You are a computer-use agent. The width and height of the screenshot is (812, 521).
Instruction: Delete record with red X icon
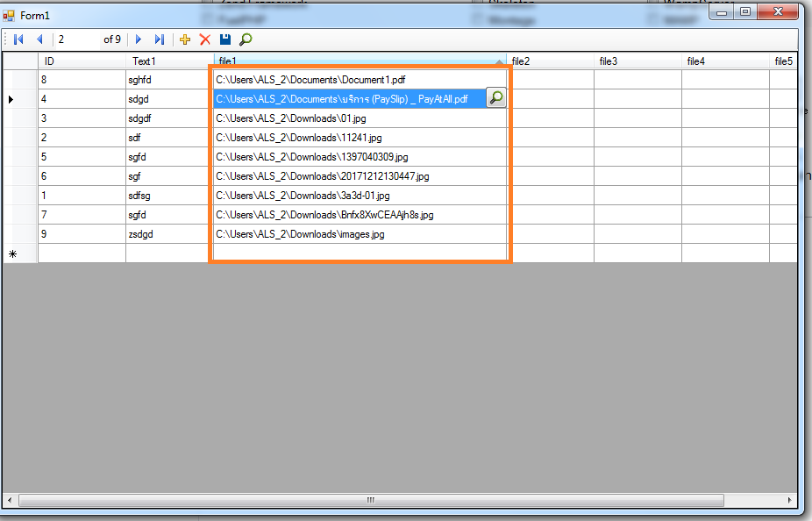[x=205, y=39]
